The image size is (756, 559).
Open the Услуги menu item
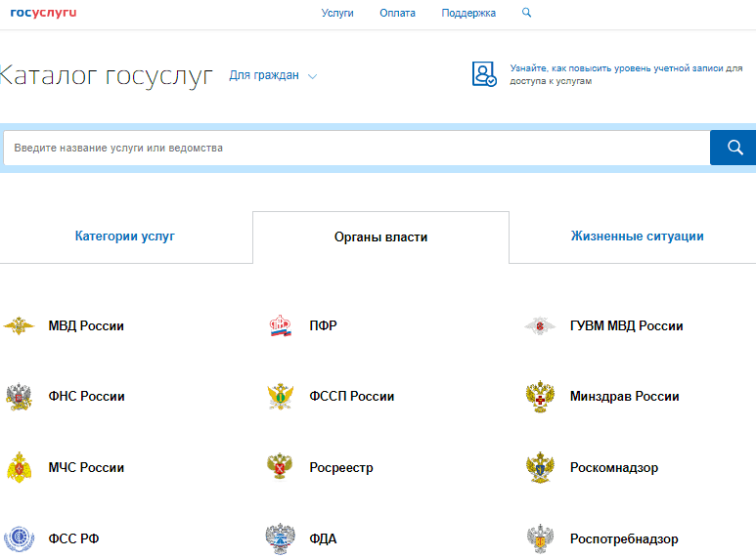[337, 13]
